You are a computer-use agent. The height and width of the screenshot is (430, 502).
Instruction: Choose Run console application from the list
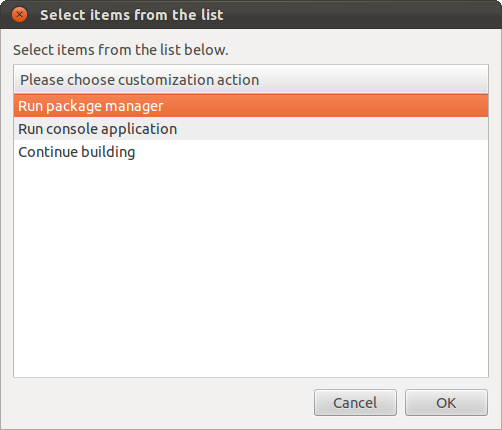[251, 129]
